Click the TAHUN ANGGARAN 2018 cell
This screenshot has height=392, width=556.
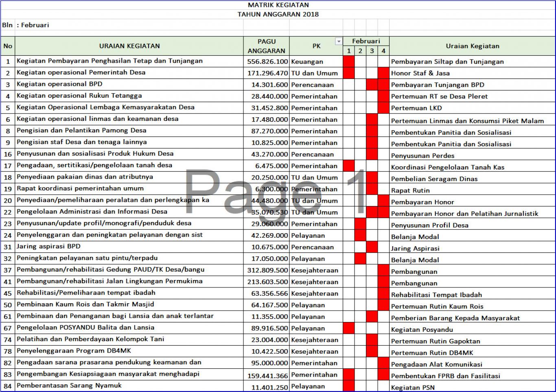pyautogui.click(x=278, y=14)
